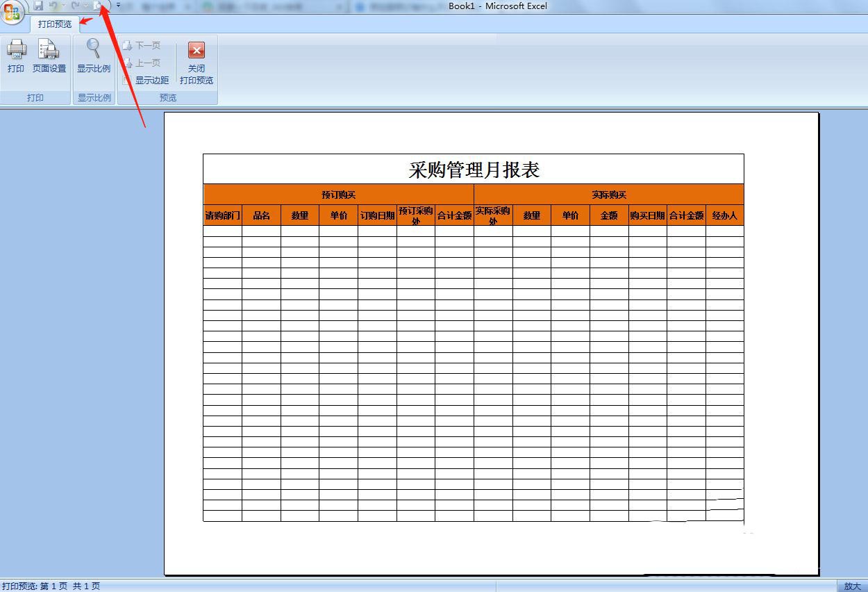
Task: Select the 打印 (Print) icon
Action: [15, 50]
